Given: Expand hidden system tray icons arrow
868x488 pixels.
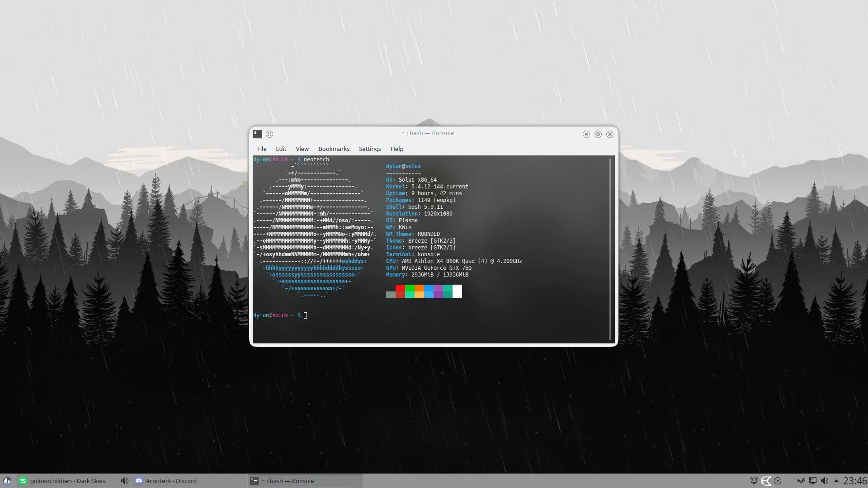Looking at the screenshot, I should (836, 481).
